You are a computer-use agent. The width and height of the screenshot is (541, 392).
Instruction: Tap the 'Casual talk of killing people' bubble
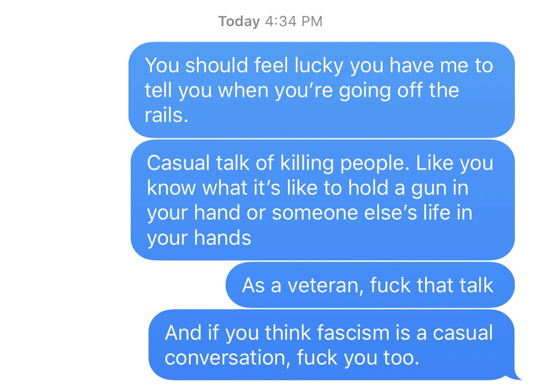point(323,200)
